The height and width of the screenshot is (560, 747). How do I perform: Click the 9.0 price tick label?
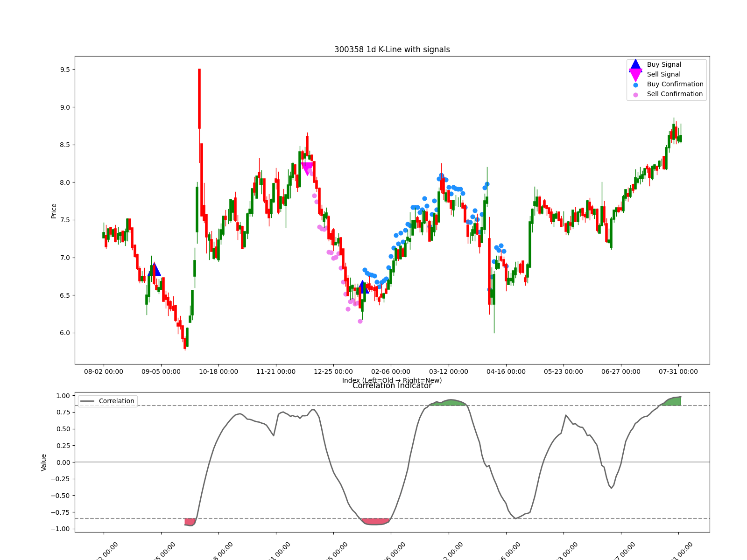pyautogui.click(x=65, y=107)
